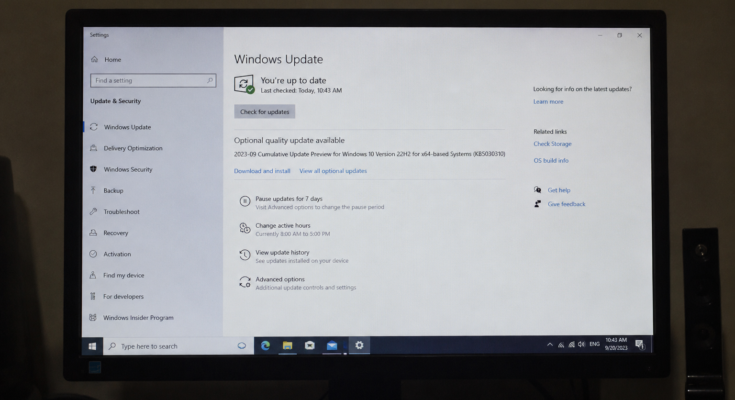Click the Windows Update sidebar refresh icon

coord(94,127)
